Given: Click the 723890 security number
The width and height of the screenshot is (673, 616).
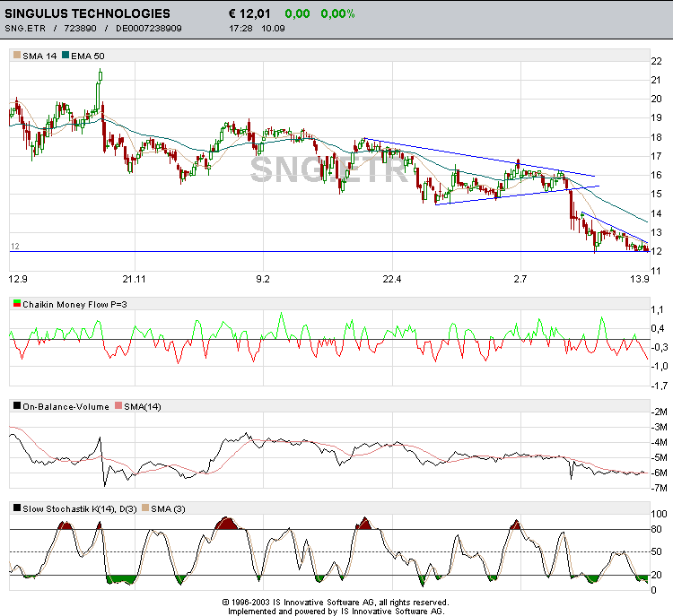Looking at the screenshot, I should click(x=80, y=29).
